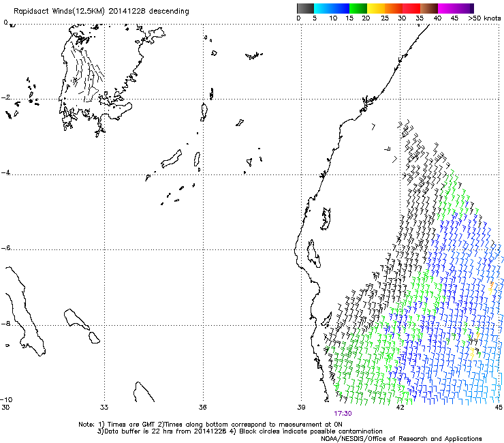Click the "42" longitude axis label
This screenshot has width=504, height=443.
point(400,408)
